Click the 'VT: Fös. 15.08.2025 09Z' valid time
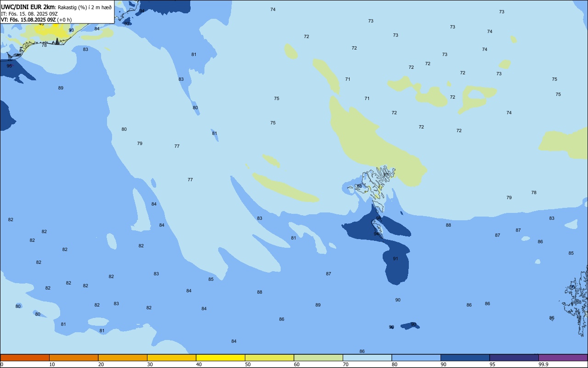This screenshot has width=588, height=368. [x=28, y=19]
